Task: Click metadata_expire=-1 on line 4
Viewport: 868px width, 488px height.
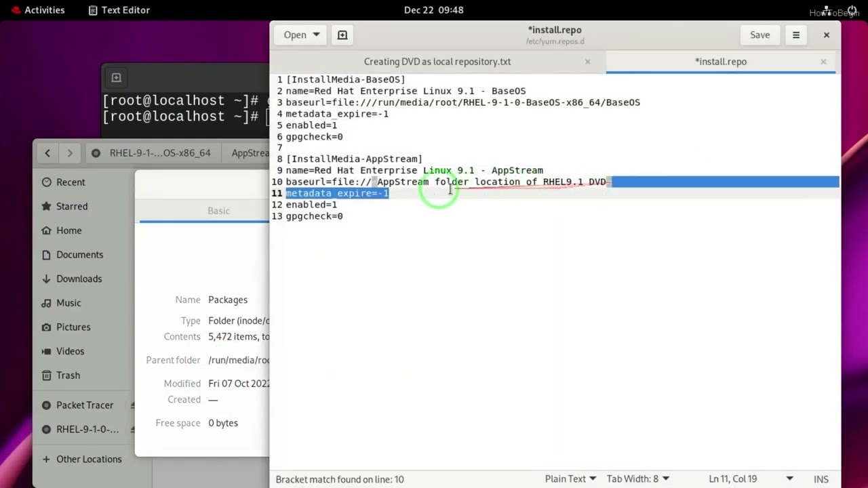Action: coord(337,114)
